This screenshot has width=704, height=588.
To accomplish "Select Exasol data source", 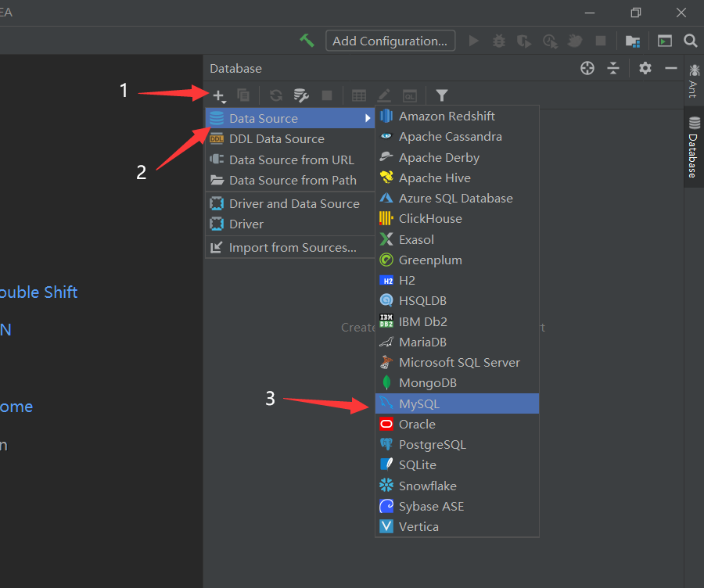I will (x=457, y=239).
